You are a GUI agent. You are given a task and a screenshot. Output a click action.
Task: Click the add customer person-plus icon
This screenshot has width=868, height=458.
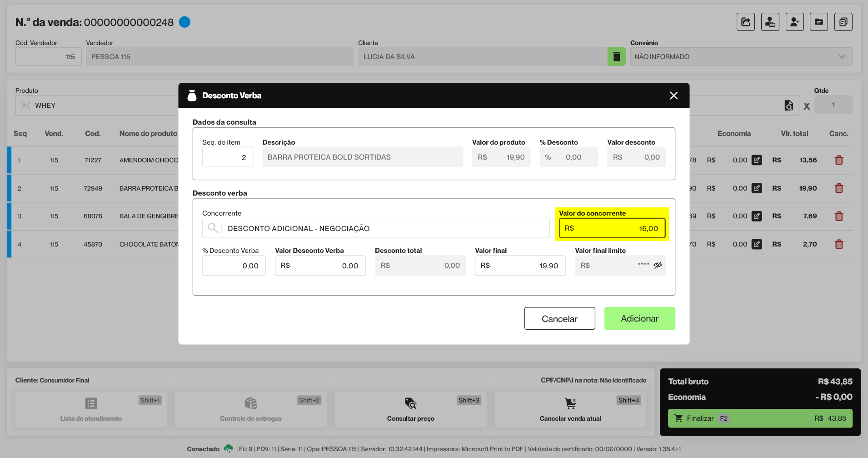794,22
